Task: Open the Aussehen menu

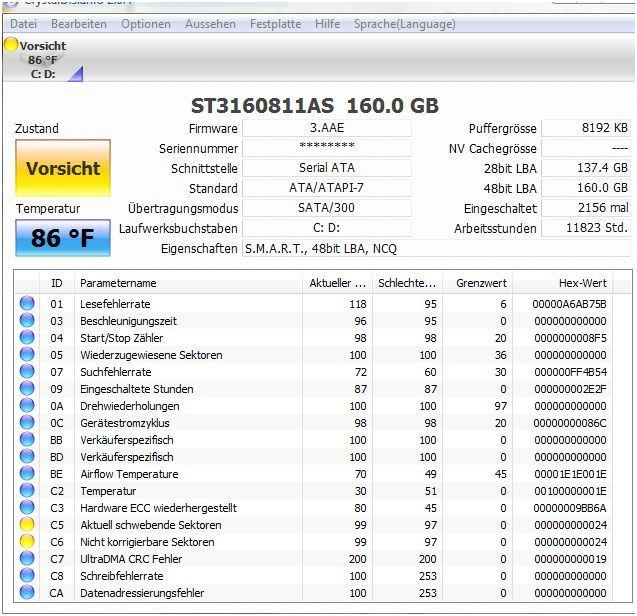Action: pyautogui.click(x=210, y=24)
